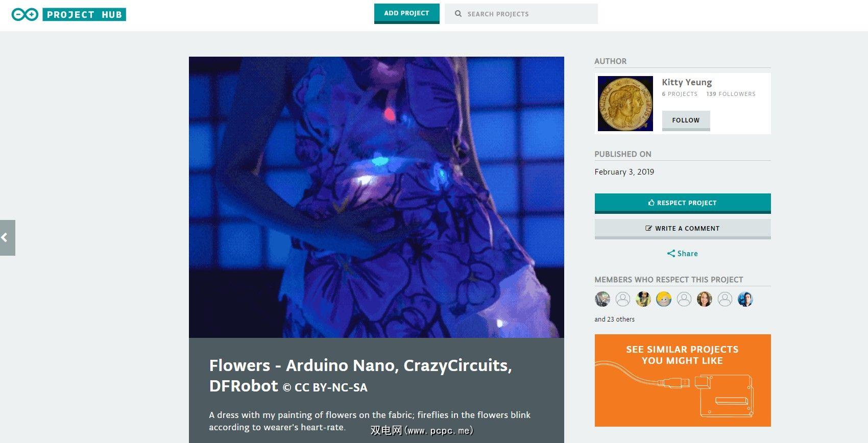
Task: Click the last member avatar in the row
Action: 745,299
